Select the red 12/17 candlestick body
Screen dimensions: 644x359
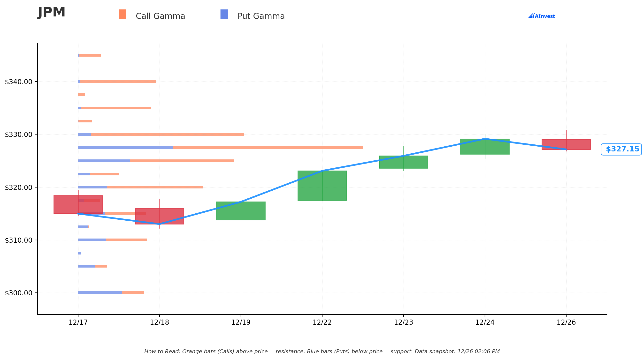[x=78, y=205]
